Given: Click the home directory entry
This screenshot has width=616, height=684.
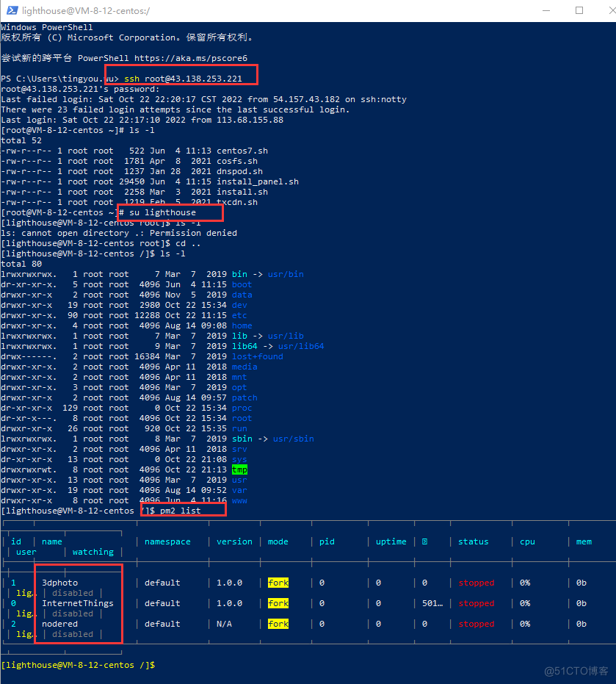Looking at the screenshot, I should click(x=242, y=326).
